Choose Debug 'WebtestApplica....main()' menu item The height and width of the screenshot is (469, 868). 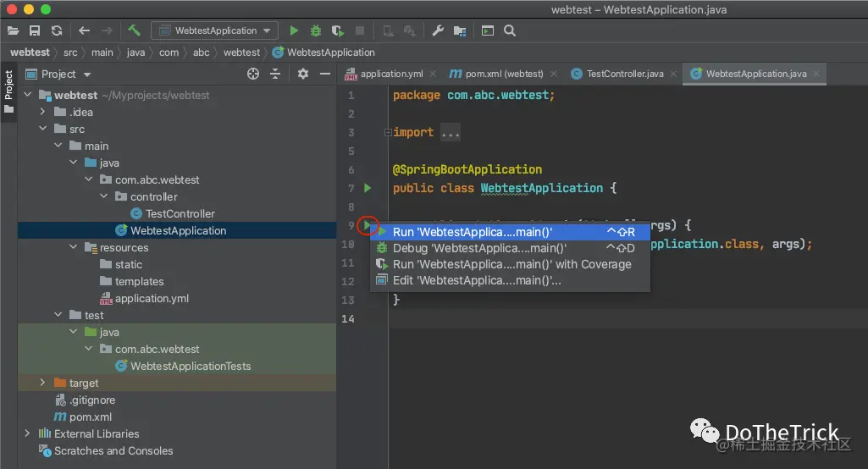click(x=510, y=248)
